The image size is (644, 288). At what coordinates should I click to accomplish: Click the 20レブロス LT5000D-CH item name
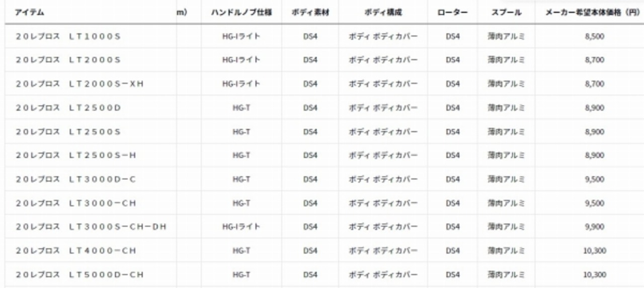(x=79, y=275)
